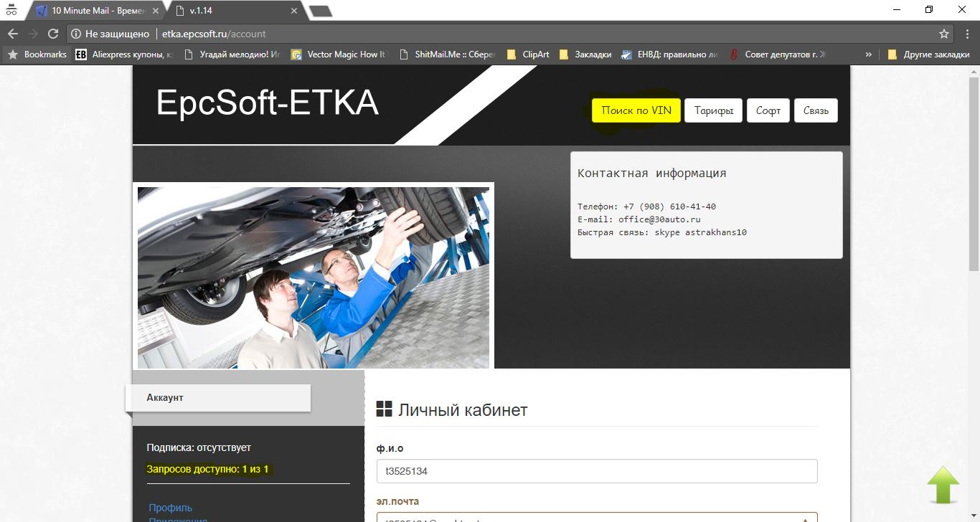
Task: Reload the current page
Action: [x=53, y=34]
